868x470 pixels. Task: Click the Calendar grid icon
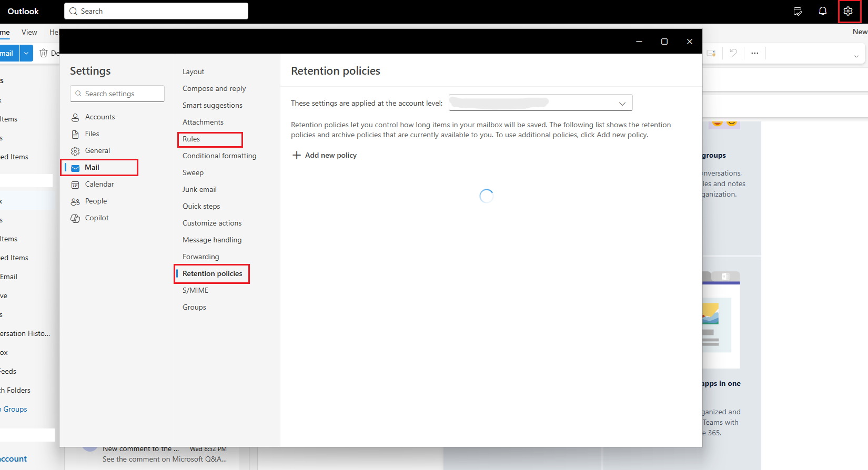click(75, 185)
